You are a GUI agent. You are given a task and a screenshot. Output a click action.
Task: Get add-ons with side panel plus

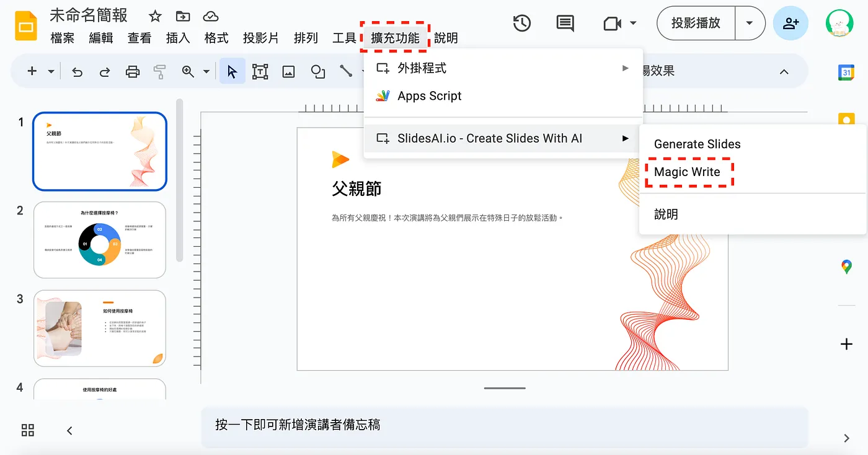coord(846,344)
